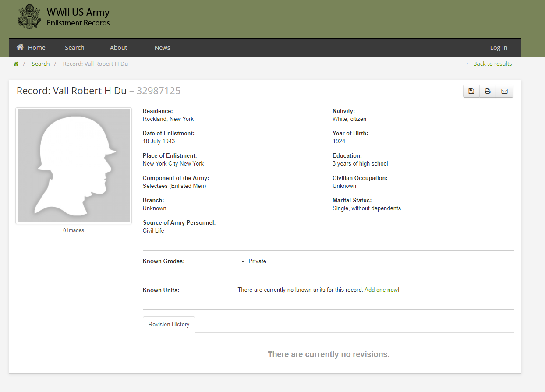Image resolution: width=545 pixels, height=392 pixels.
Task: Click the Record: Vall Robert H Du breadcrumb
Action: click(96, 64)
